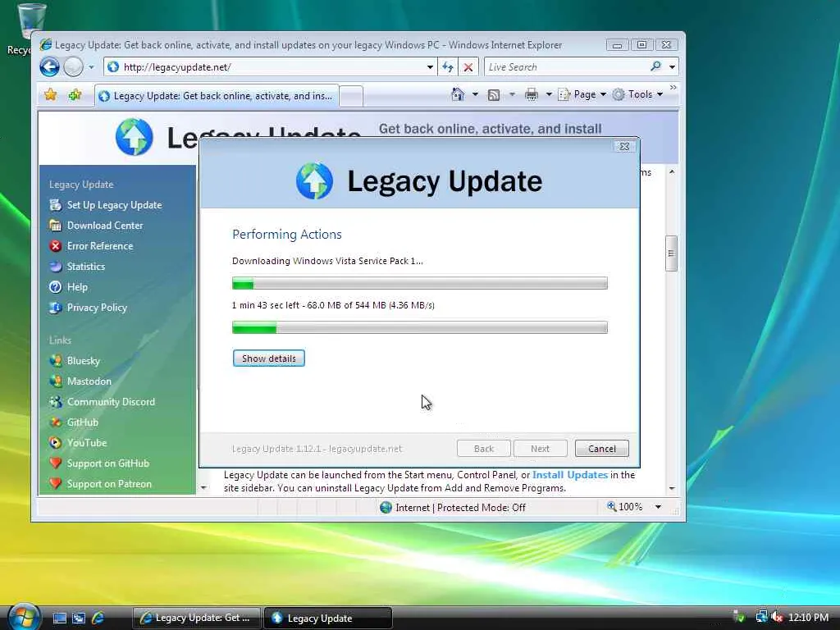840x630 pixels.
Task: Open Favorites Center star icon
Action: (50, 95)
